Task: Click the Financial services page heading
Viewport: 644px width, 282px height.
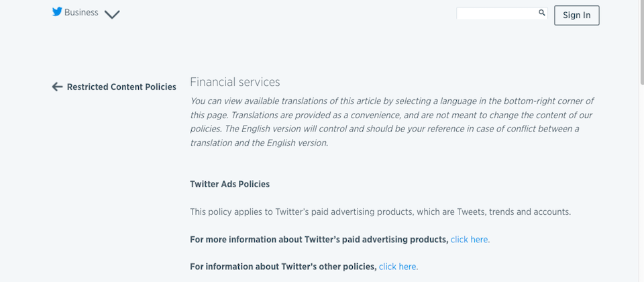Action: tap(235, 82)
